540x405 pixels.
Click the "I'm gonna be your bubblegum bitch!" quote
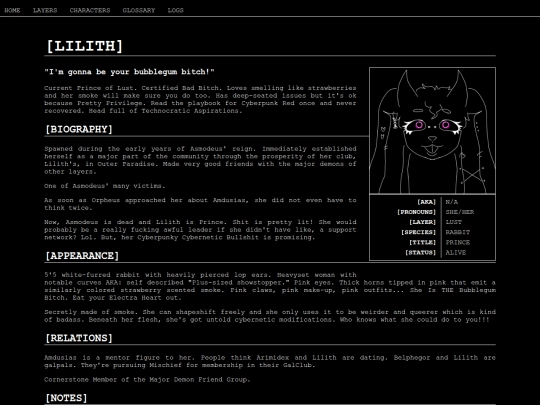pyautogui.click(x=129, y=72)
